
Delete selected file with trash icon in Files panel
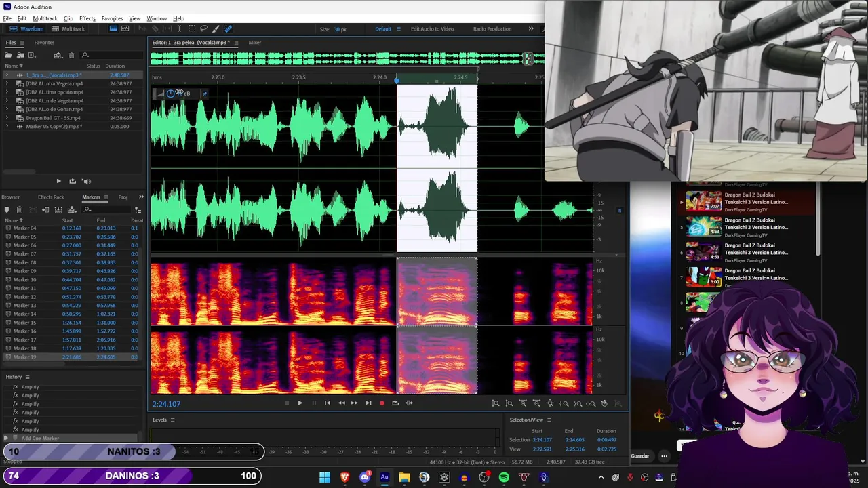coord(71,55)
